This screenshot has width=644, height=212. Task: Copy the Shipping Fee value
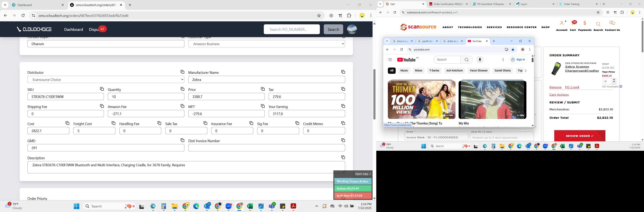[102, 106]
